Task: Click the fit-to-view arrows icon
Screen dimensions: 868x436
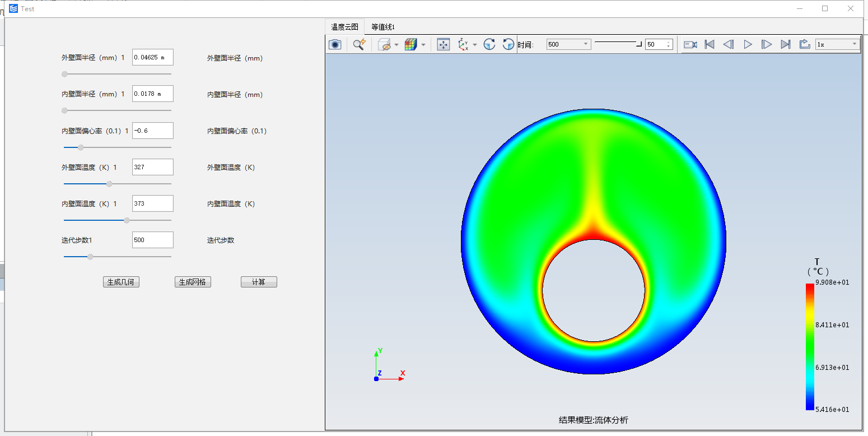Action: coord(444,44)
